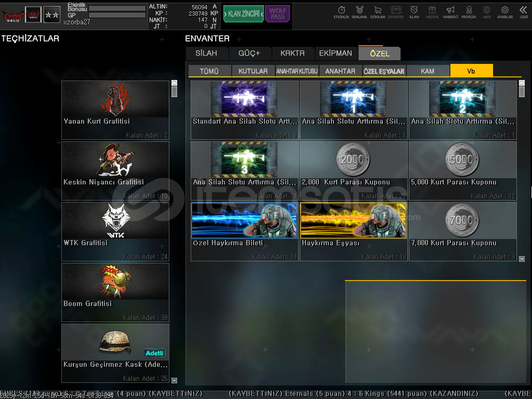Click the two-star rank badge
The height and width of the screenshot is (399, 532).
coord(52,15)
